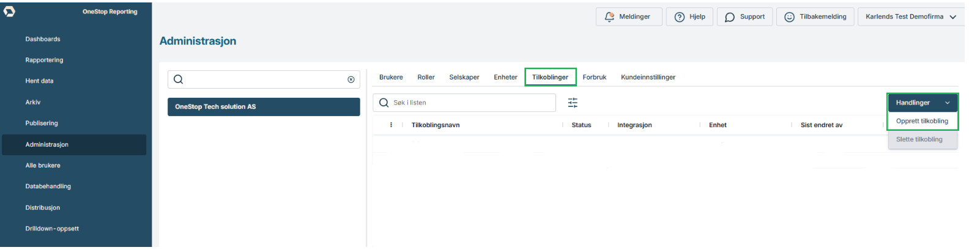
Task: Sort by Enhet column header
Action: tap(718, 125)
